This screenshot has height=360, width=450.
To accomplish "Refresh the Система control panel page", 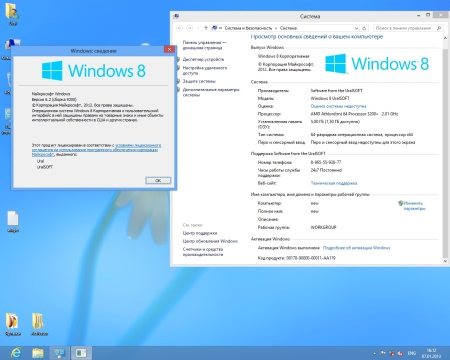I will pos(364,28).
